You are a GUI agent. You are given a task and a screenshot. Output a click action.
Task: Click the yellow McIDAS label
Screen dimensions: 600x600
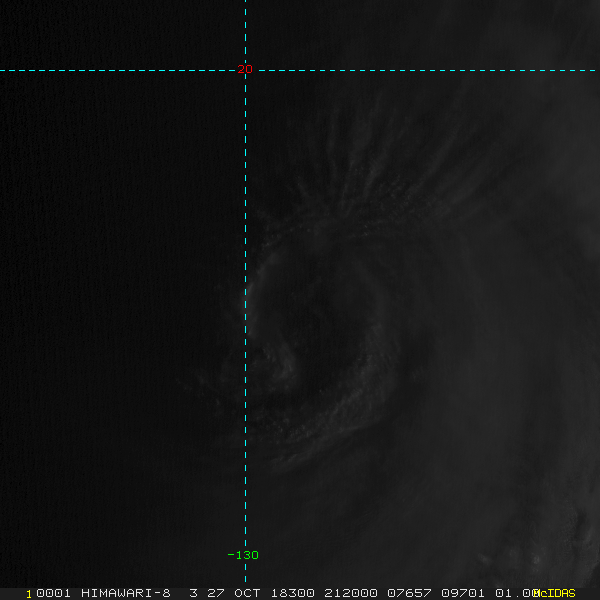tap(555, 593)
